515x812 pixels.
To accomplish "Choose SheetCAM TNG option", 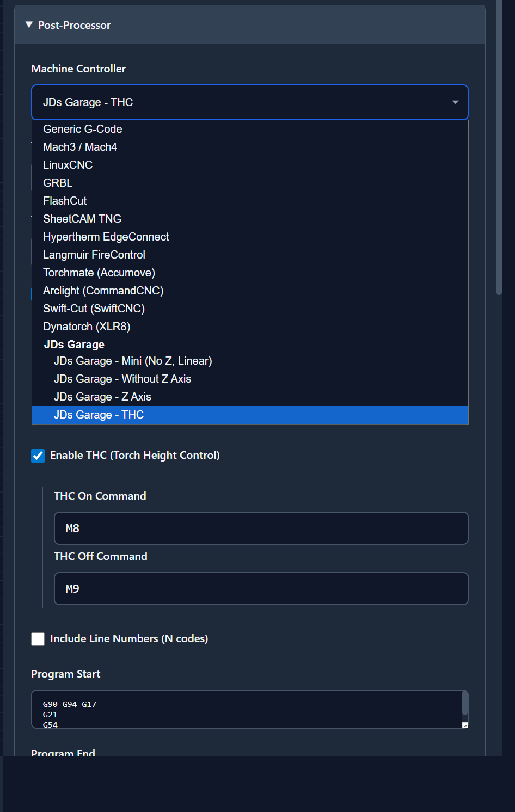I will pos(82,219).
